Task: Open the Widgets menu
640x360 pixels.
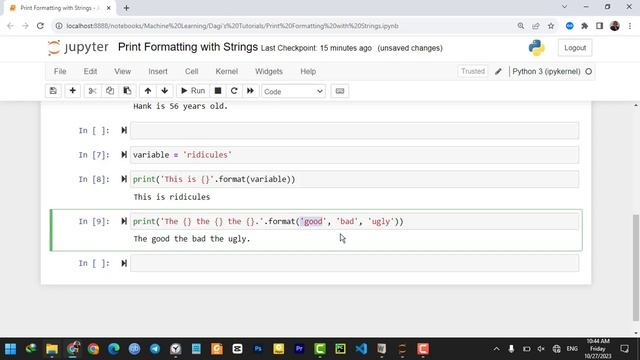Action: pos(269,71)
